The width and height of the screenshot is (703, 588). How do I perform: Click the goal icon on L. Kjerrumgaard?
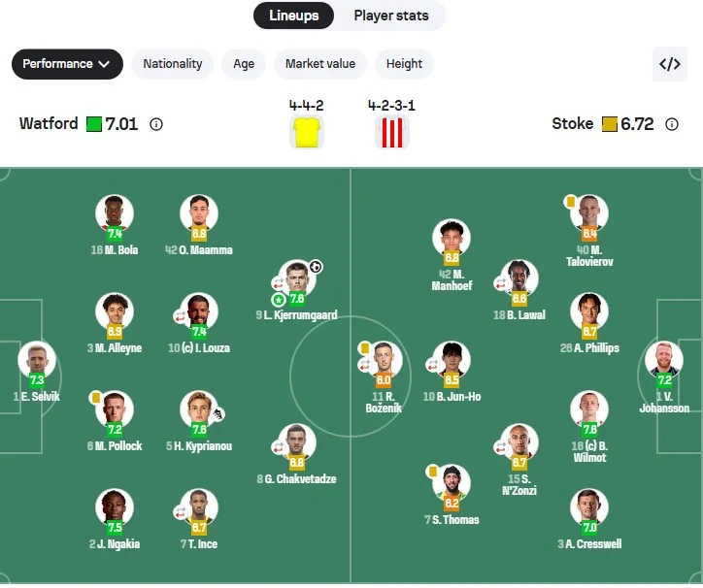coord(316,267)
